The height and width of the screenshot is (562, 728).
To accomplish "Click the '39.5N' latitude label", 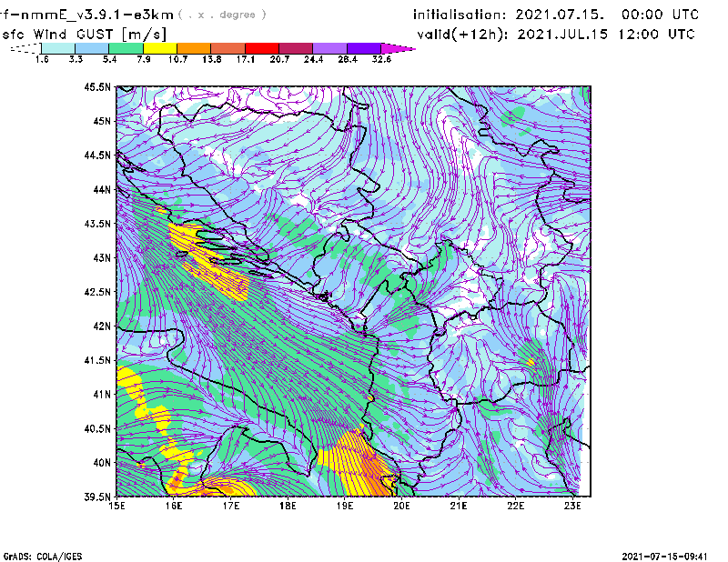I will [x=97, y=497].
